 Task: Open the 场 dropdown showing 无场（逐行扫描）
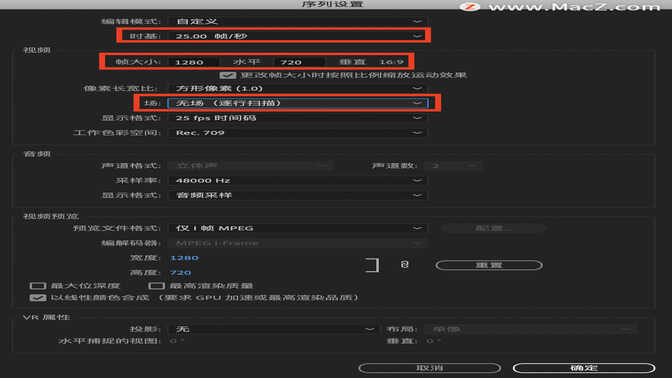click(x=297, y=103)
